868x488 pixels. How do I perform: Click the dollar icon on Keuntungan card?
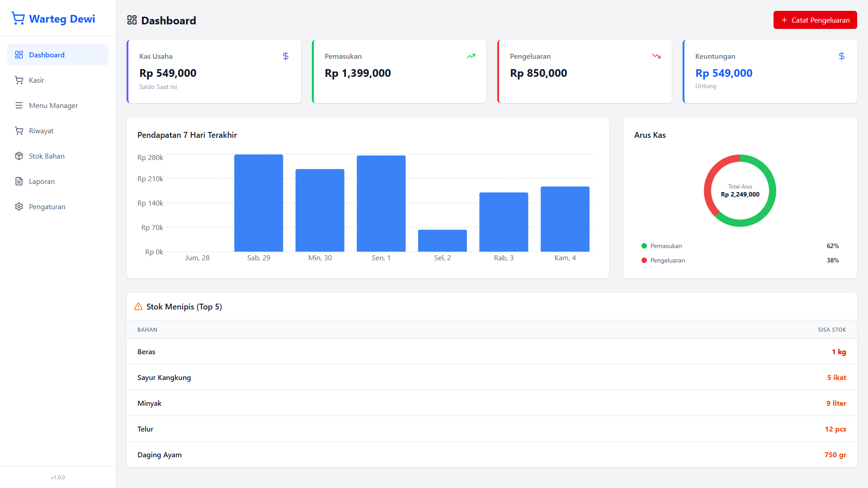tap(842, 56)
